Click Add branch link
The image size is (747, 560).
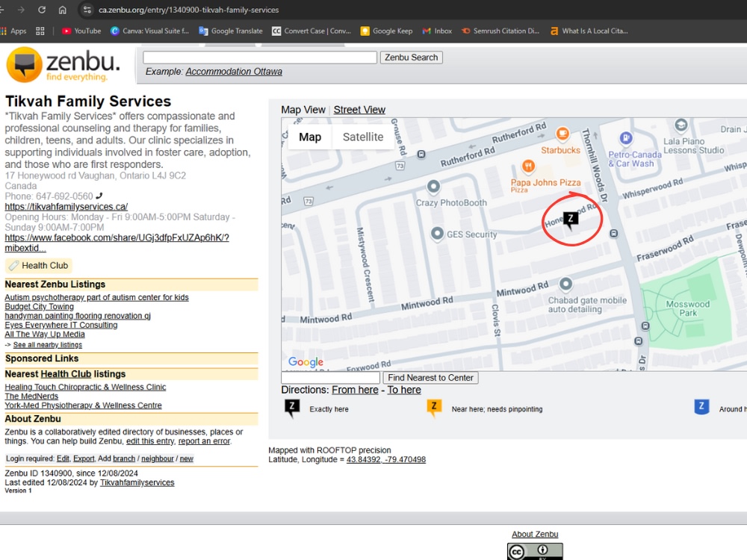(124, 458)
